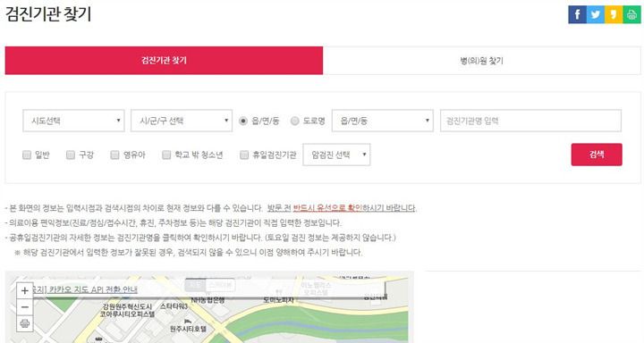Share the page on Twitter
Screen dimensions: 644x343
[596, 15]
